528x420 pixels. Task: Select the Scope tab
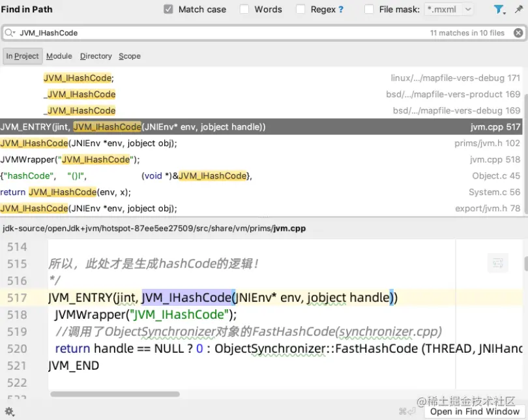pyautogui.click(x=129, y=56)
